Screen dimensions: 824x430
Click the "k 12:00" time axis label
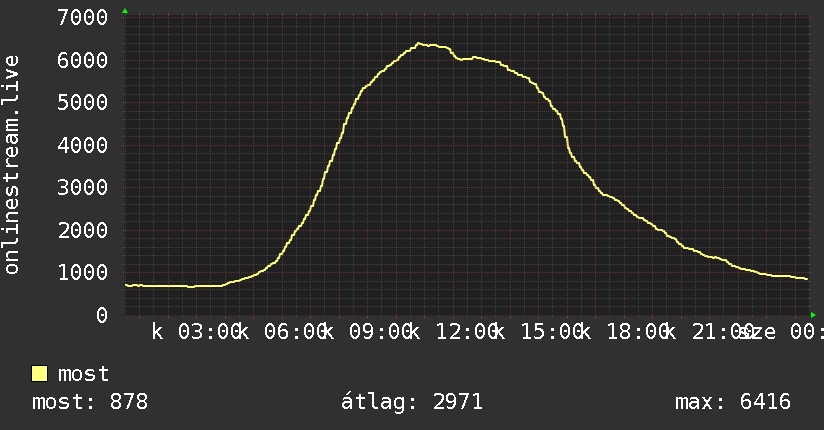click(x=454, y=332)
